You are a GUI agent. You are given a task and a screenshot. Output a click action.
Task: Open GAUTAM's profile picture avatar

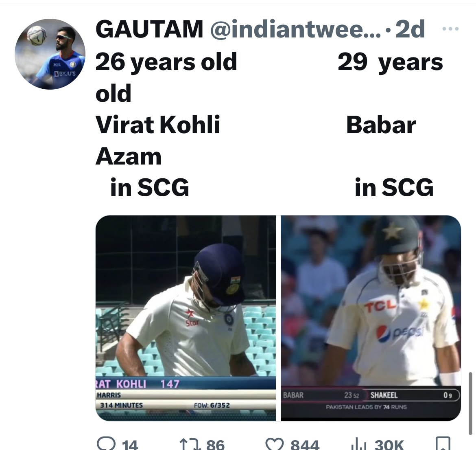click(50, 54)
